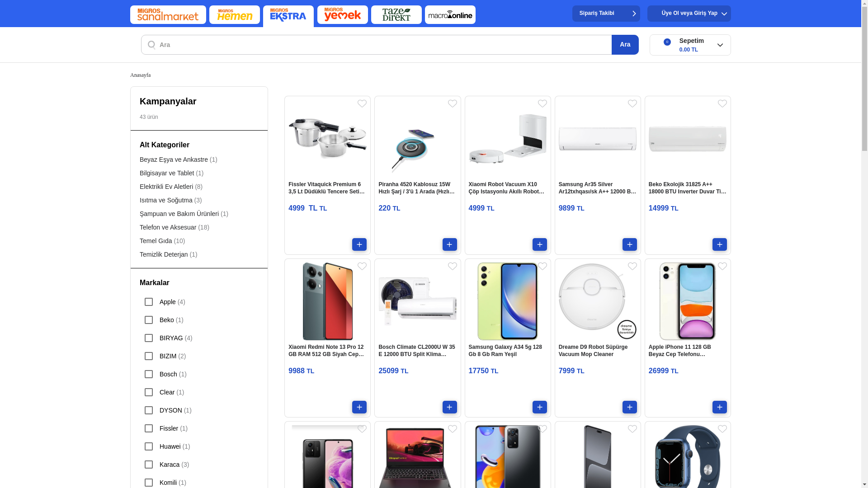Open Isıtma ve Soğutma category

coord(171,200)
